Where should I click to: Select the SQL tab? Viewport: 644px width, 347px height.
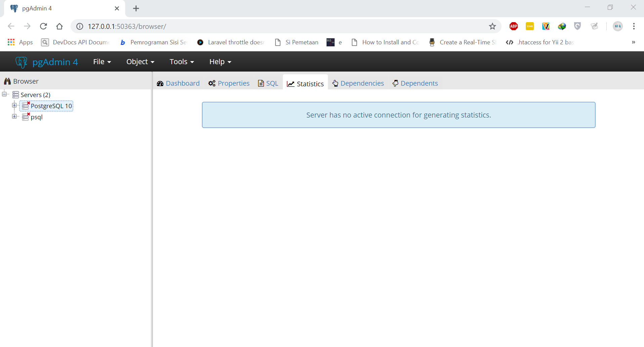pos(268,83)
